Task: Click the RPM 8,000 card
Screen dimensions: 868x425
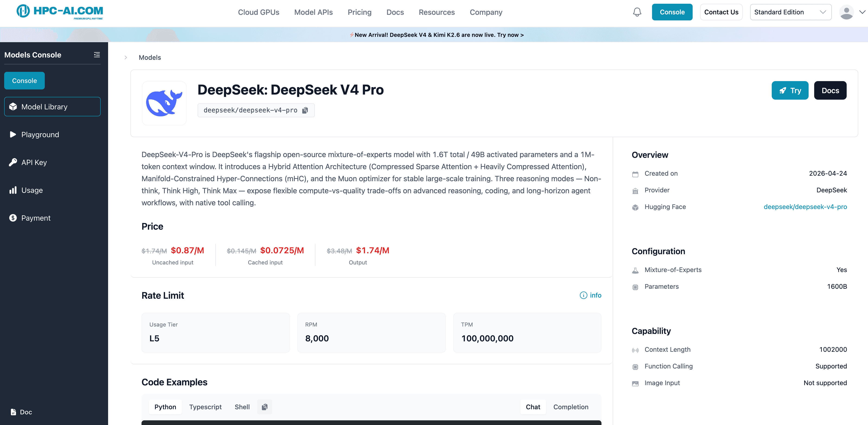Action: [371, 333]
